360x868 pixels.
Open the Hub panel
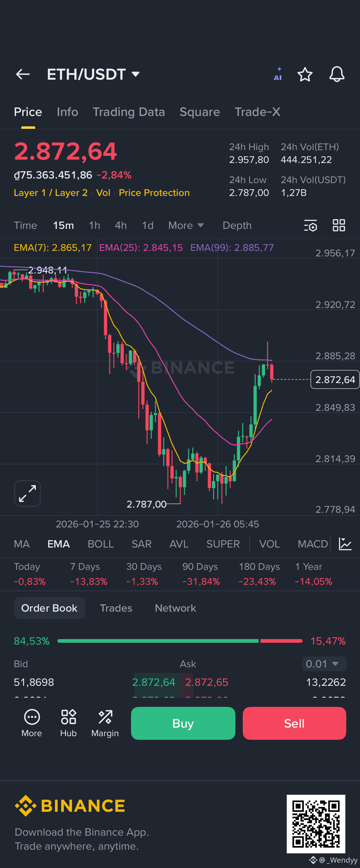pos(68,723)
